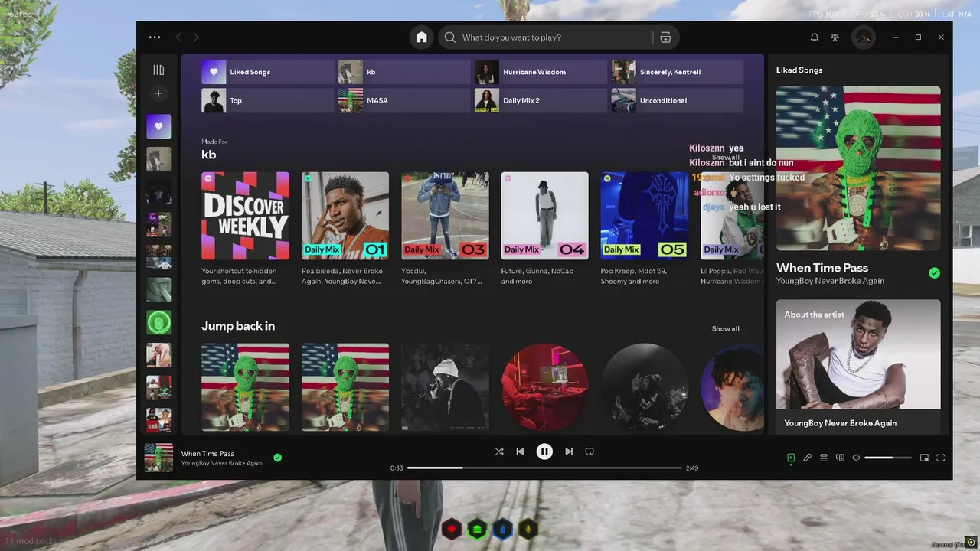Open Sincerely, Kentrell shortcut tile
980x551 pixels.
pyautogui.click(x=677, y=72)
